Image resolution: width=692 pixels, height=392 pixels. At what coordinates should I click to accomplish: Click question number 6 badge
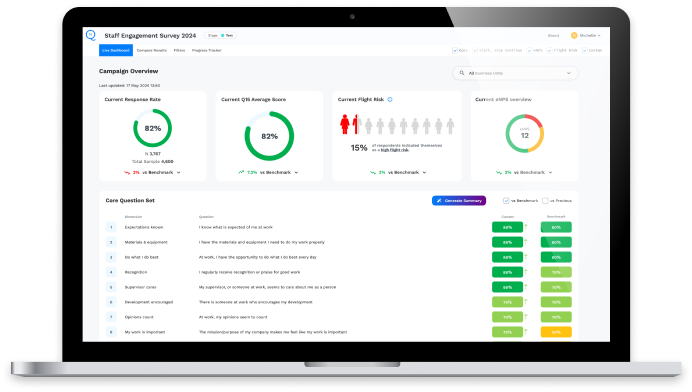[111, 302]
